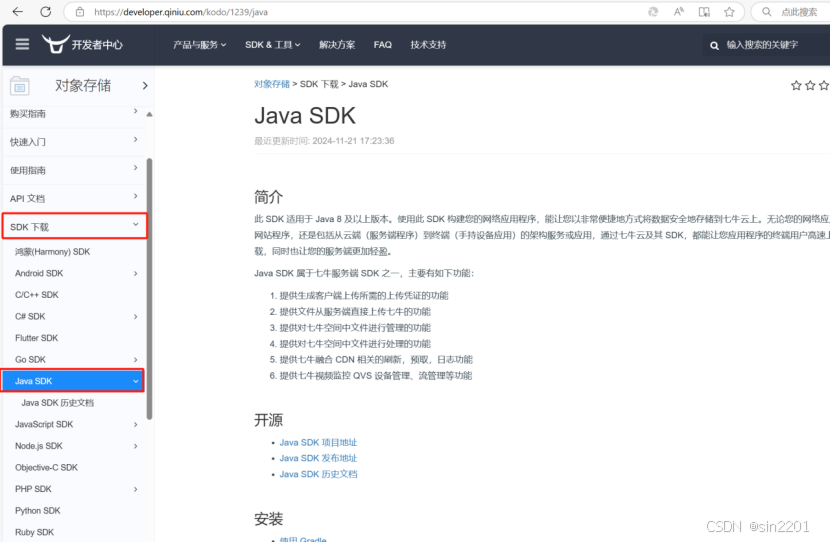Image resolution: width=831 pixels, height=542 pixels.
Task: Click the 对象存储 document icon in sidebar
Action: pyautogui.click(x=20, y=86)
